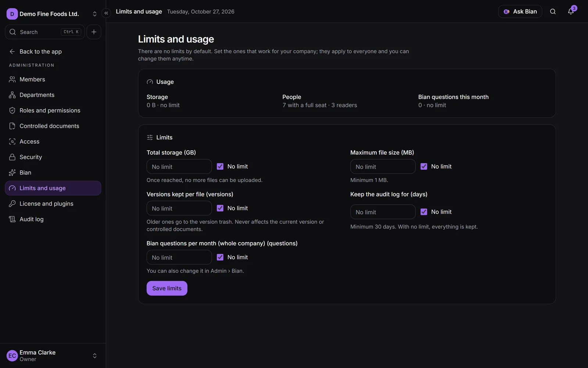Open Members in the sidebar
The height and width of the screenshot is (368, 588).
53,79
